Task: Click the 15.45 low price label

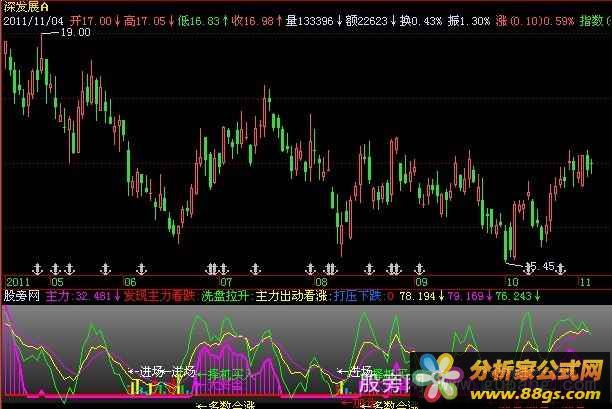Action: (x=541, y=267)
